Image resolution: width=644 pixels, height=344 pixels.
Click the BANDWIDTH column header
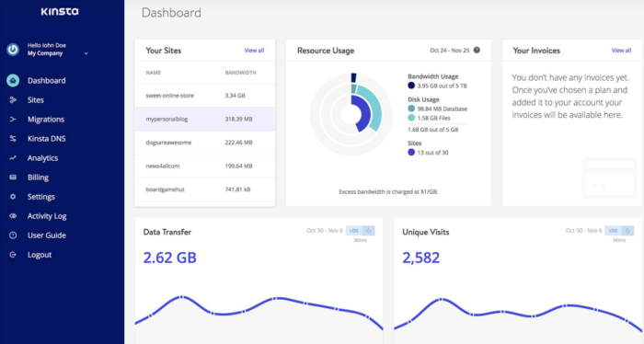pos(240,73)
